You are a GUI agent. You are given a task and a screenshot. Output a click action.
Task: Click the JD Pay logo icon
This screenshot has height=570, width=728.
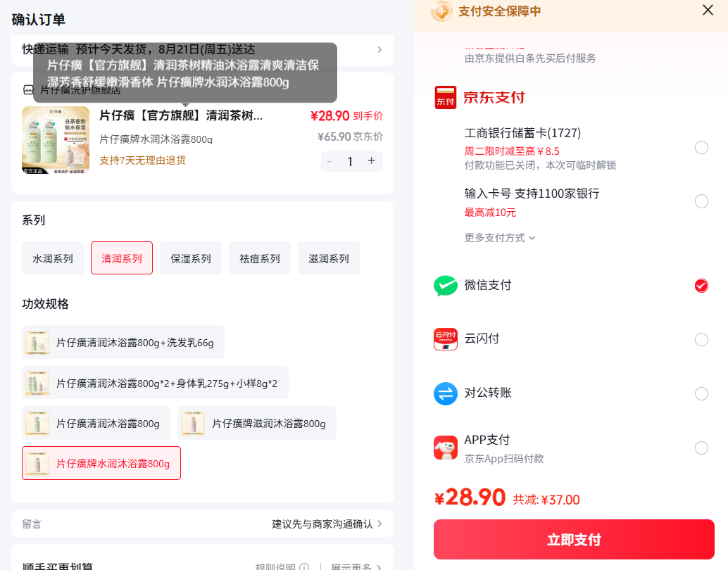click(x=445, y=98)
